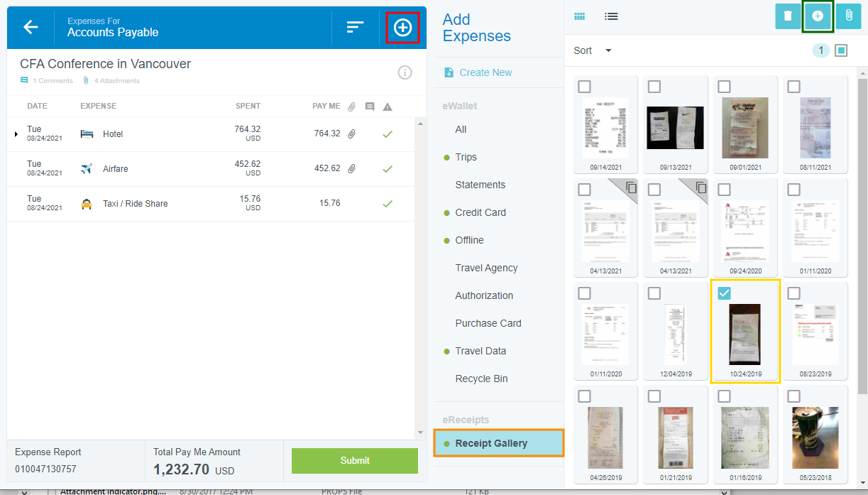
Task: Check the 09/14/2021 receipt checkbox
Action: pyautogui.click(x=584, y=87)
